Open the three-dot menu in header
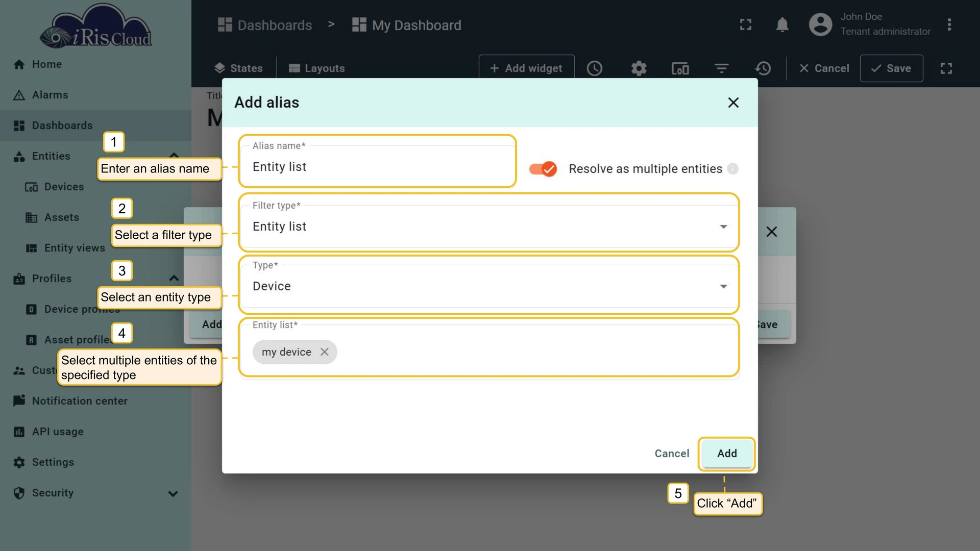The height and width of the screenshot is (551, 980). pyautogui.click(x=949, y=24)
